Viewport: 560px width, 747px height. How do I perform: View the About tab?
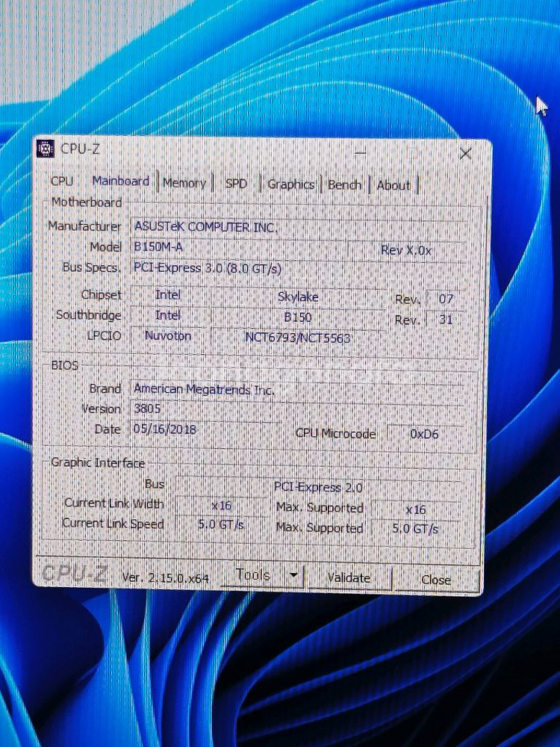(393, 186)
